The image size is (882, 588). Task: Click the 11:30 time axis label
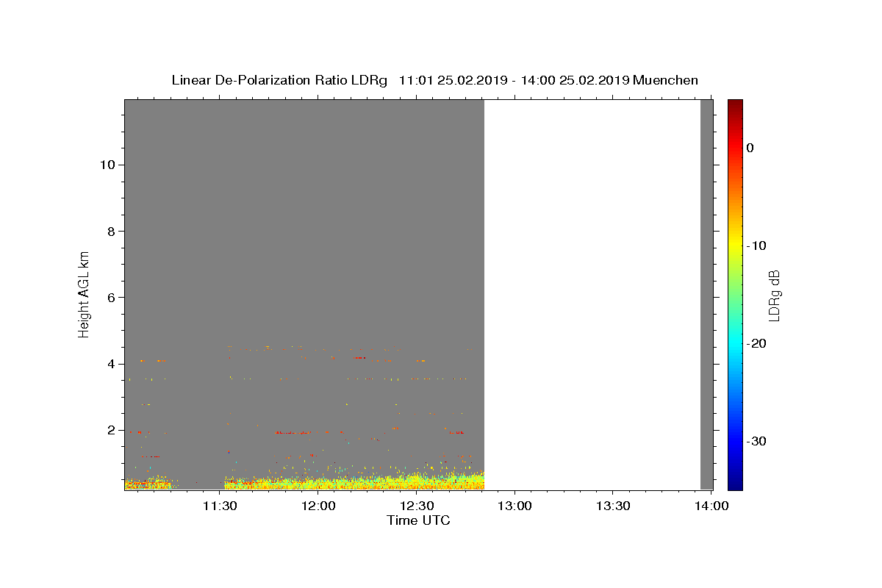coord(220,506)
